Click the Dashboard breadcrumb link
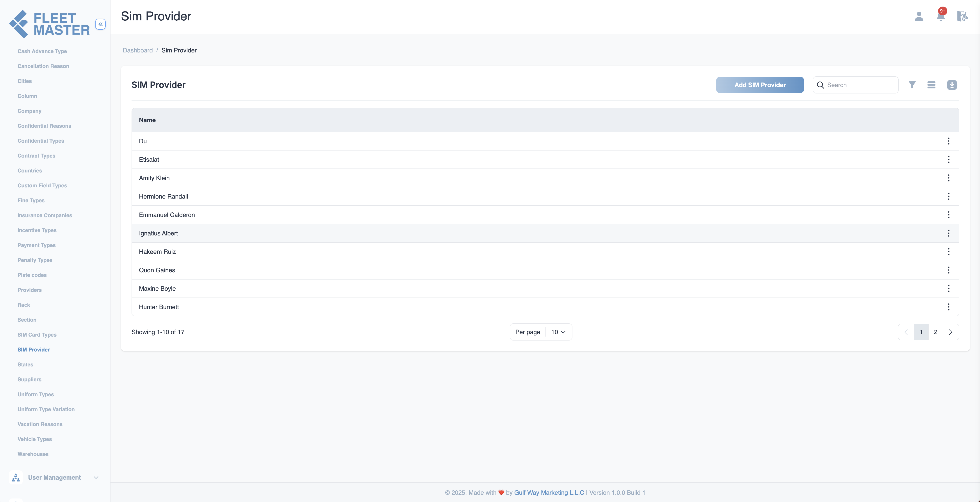This screenshot has height=502, width=980. pyautogui.click(x=138, y=50)
